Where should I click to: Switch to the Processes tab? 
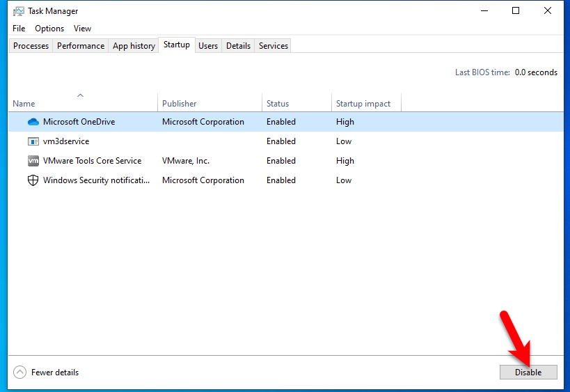pyautogui.click(x=31, y=46)
